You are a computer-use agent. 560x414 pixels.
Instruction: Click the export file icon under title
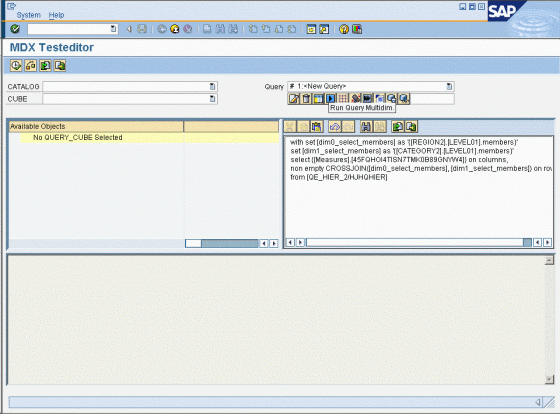click(60, 65)
